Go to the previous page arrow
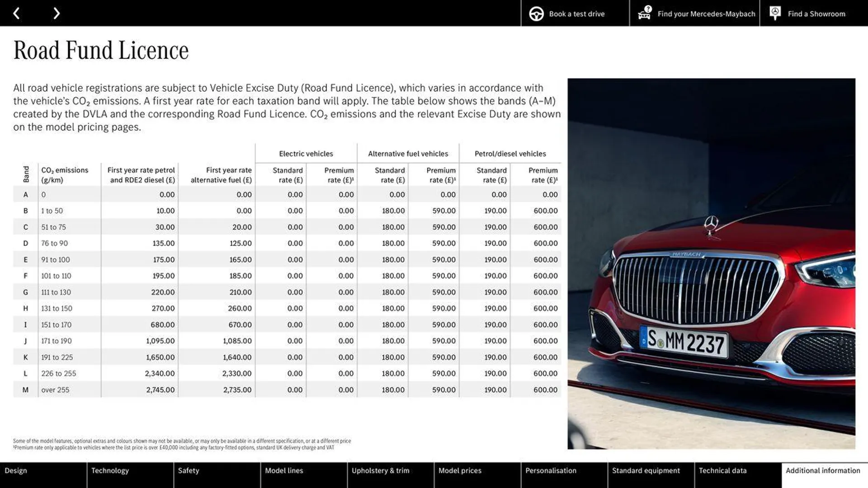The width and height of the screenshot is (868, 488). tap(16, 14)
